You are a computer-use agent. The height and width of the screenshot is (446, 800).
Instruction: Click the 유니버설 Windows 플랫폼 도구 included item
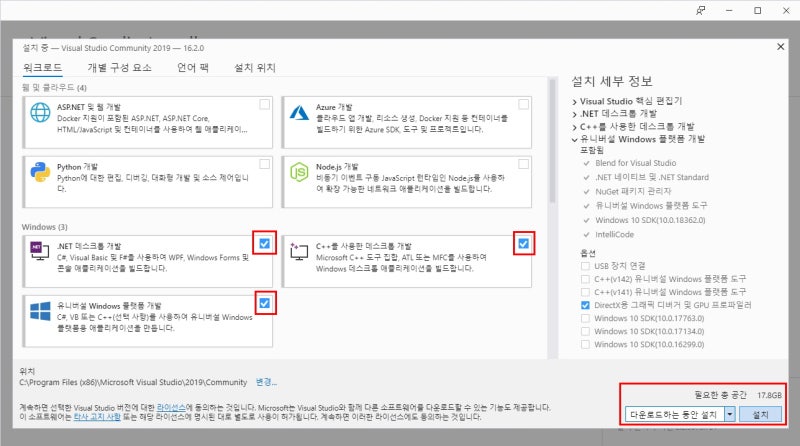click(651, 206)
